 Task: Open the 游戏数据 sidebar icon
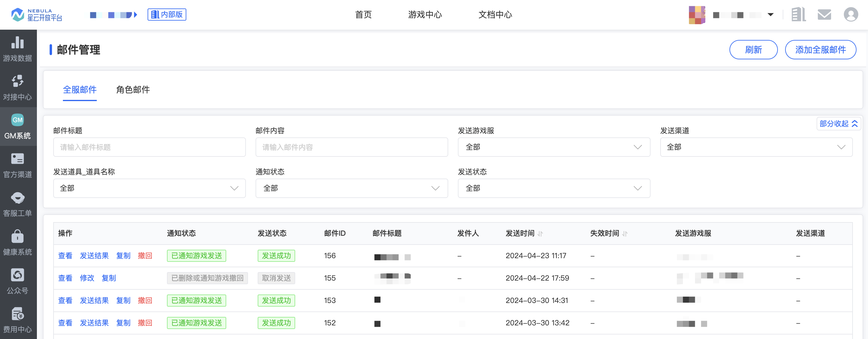point(18,43)
